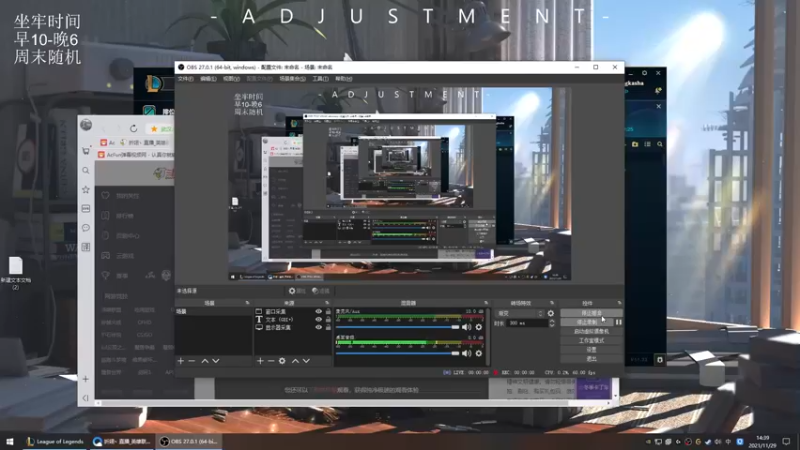Select the 窗口采集 source
The height and width of the screenshot is (450, 800).
coord(276,311)
